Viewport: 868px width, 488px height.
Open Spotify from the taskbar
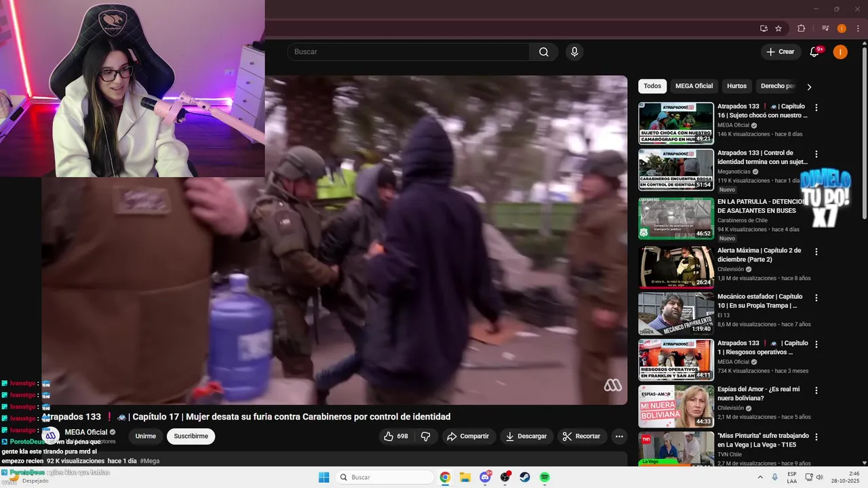pos(545,477)
